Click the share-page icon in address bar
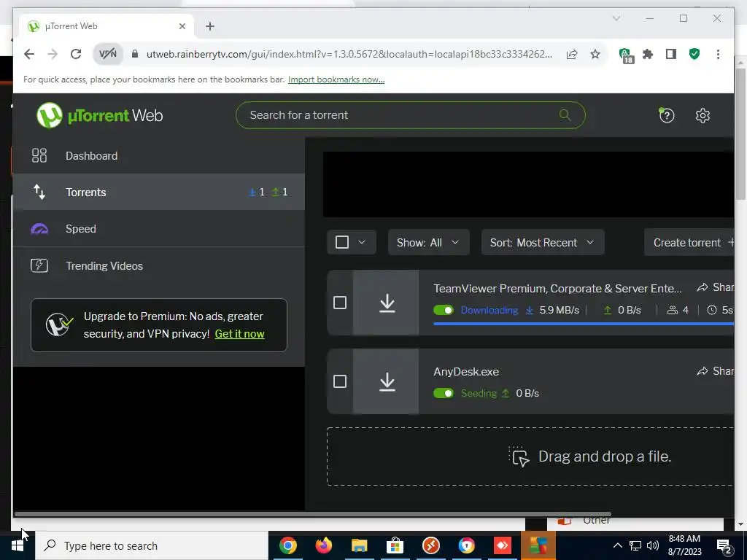The image size is (747, 560). click(x=572, y=54)
